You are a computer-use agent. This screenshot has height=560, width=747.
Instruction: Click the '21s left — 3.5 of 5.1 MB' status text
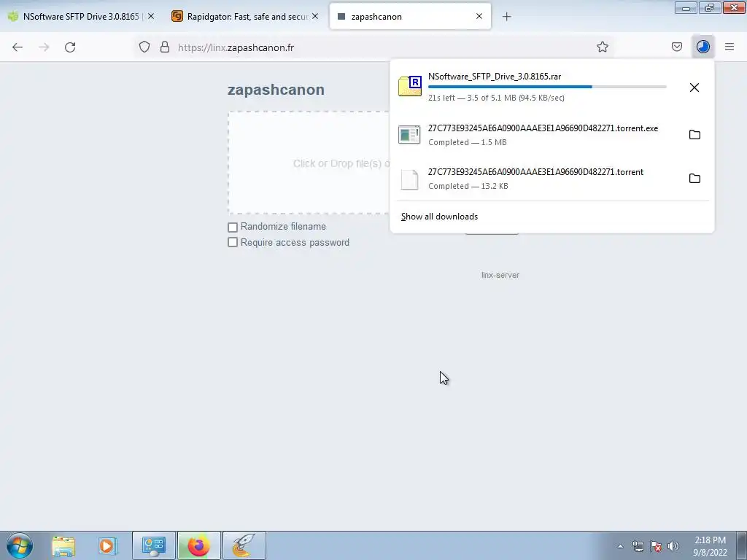click(496, 98)
